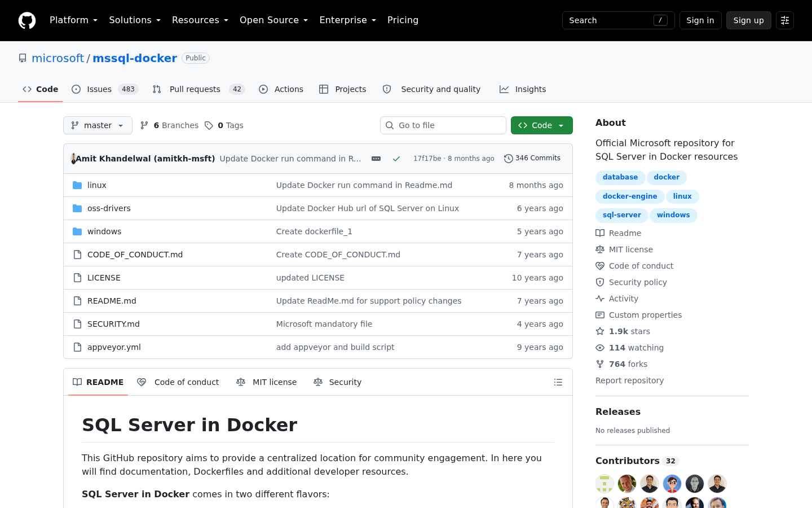Open the Pull requests tab

(198, 89)
